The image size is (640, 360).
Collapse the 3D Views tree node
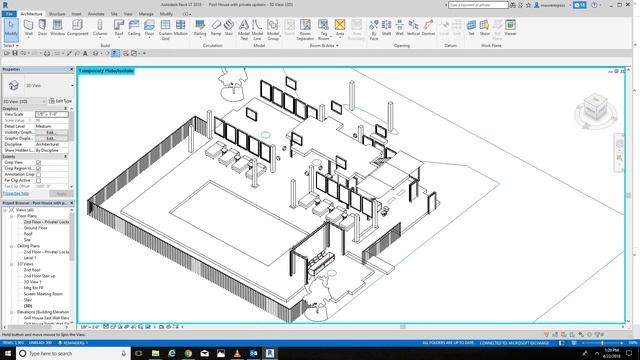11,264
